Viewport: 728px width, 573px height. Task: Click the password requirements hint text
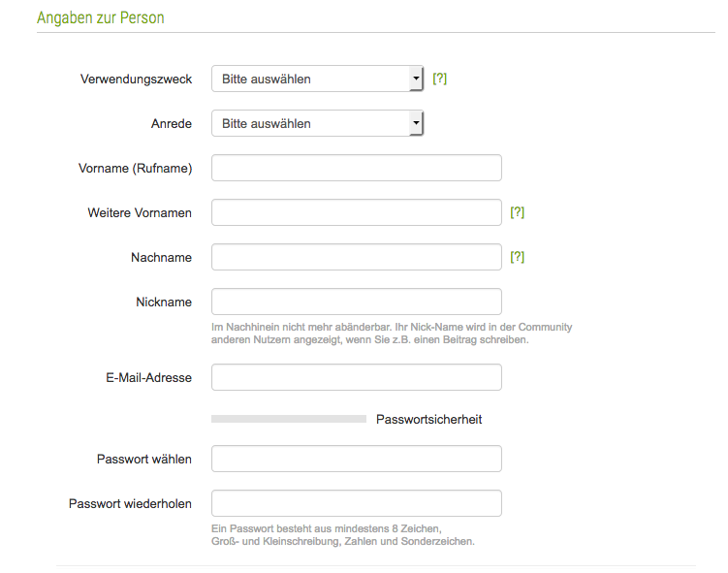pyautogui.click(x=342, y=535)
